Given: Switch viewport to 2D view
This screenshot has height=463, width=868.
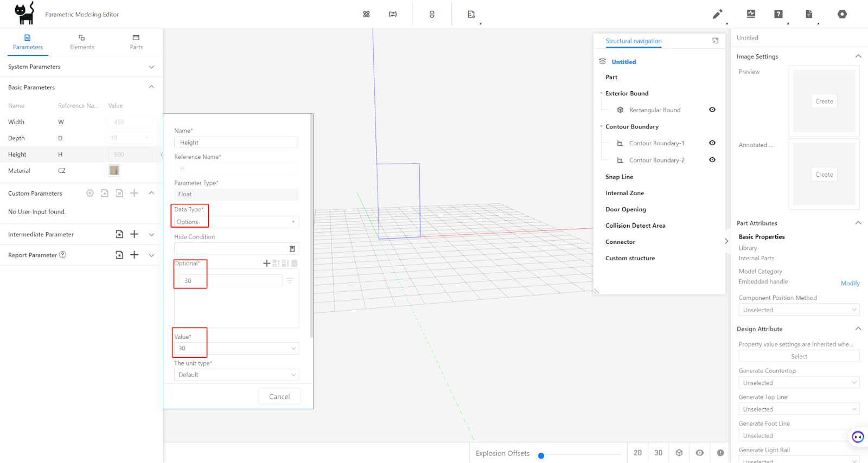Looking at the screenshot, I should (x=637, y=453).
